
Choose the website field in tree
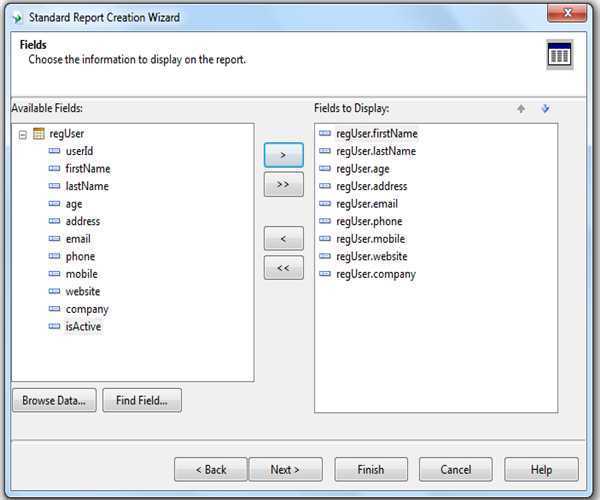[x=82, y=291]
